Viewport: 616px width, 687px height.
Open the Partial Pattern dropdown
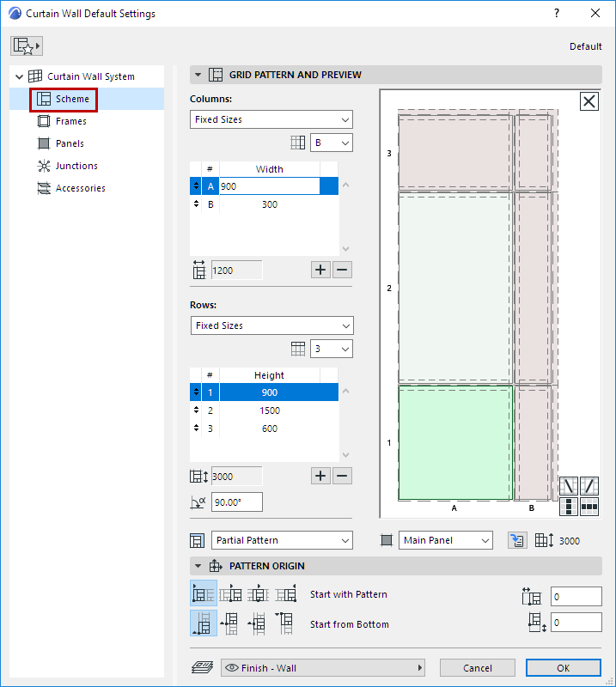[282, 540]
